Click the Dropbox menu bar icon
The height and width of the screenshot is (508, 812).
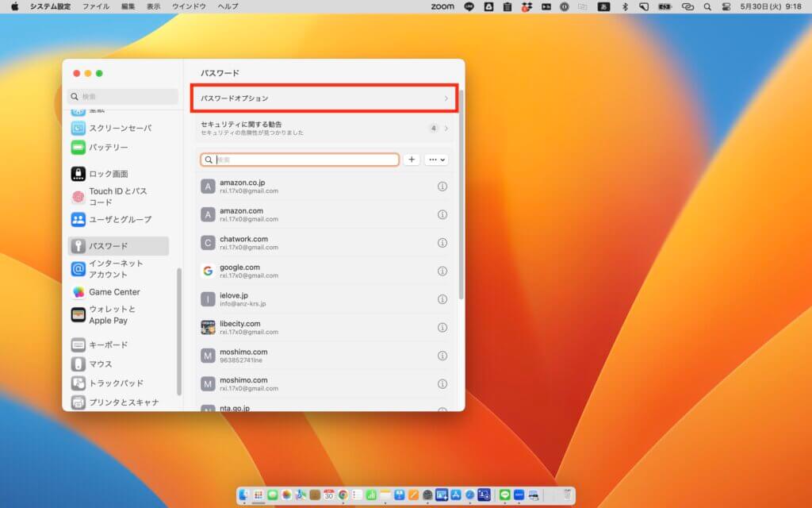[x=527, y=6]
